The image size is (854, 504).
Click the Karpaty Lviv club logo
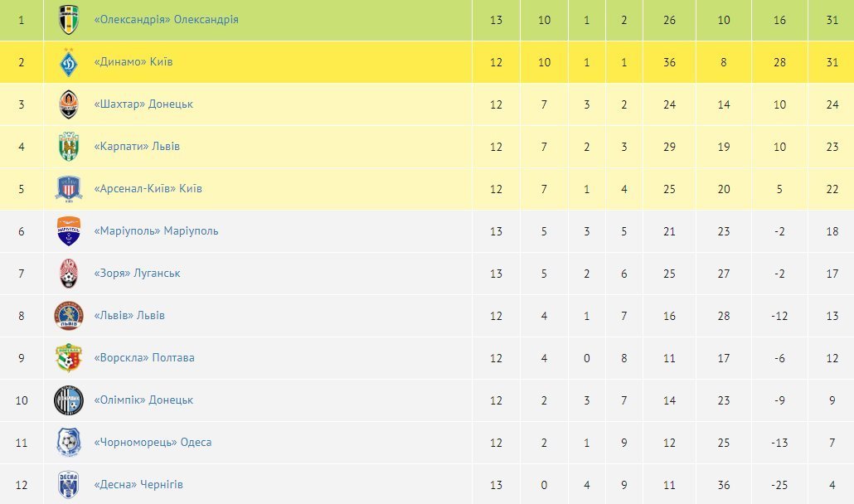(68, 147)
